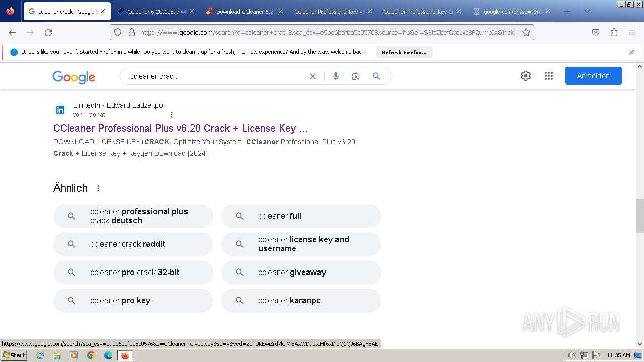Screen dimensions: 644x362
Task: Click the page vertical scrollbar thumb
Action: [640, 216]
